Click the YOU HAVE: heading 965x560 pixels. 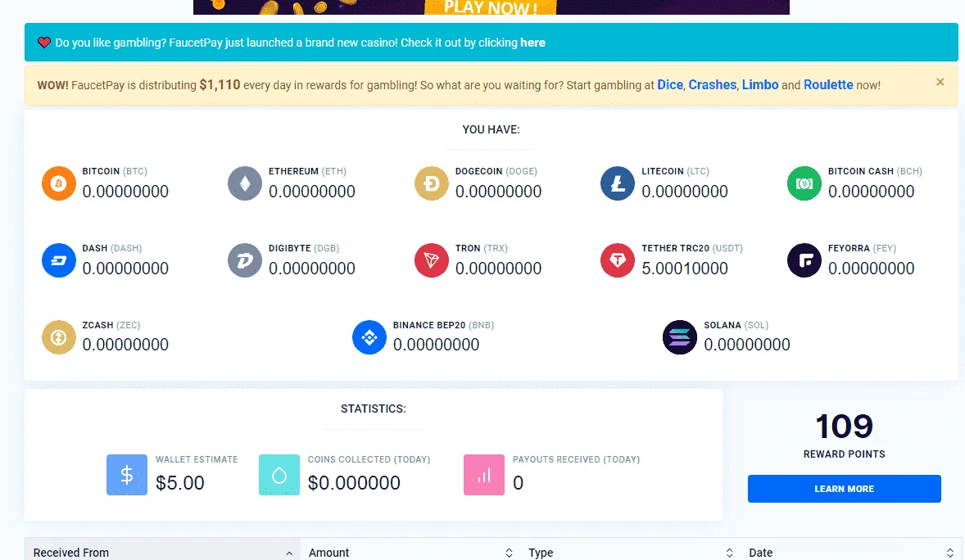coord(492,129)
